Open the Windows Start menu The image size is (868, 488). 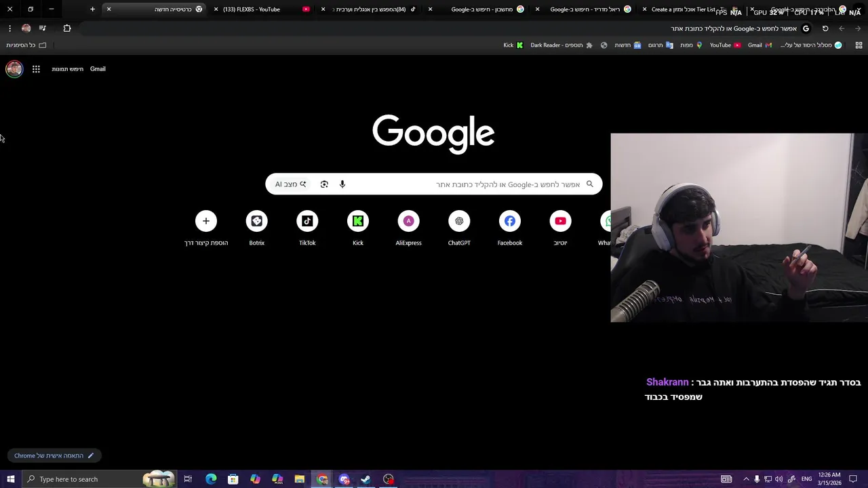click(x=11, y=479)
